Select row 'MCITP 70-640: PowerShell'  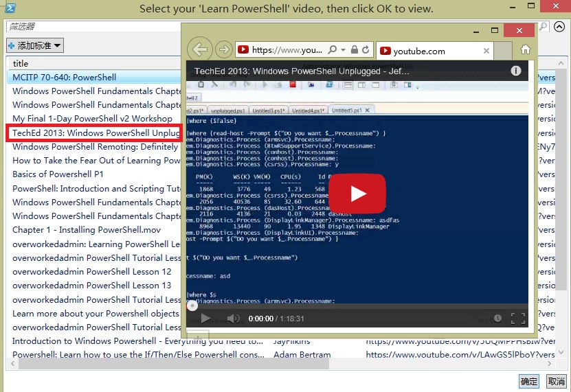point(94,77)
